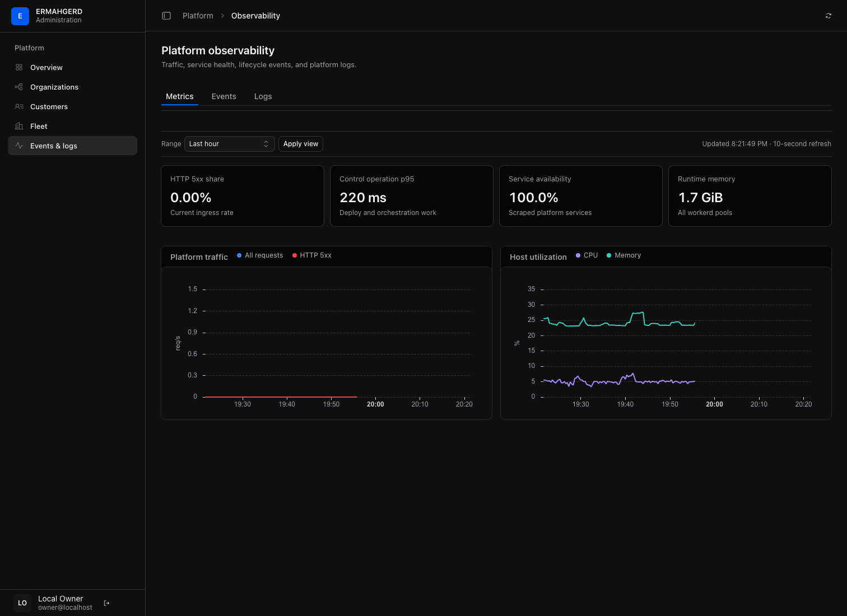This screenshot has height=616, width=847.
Task: Click the Platform traffic chart title
Action: (199, 257)
